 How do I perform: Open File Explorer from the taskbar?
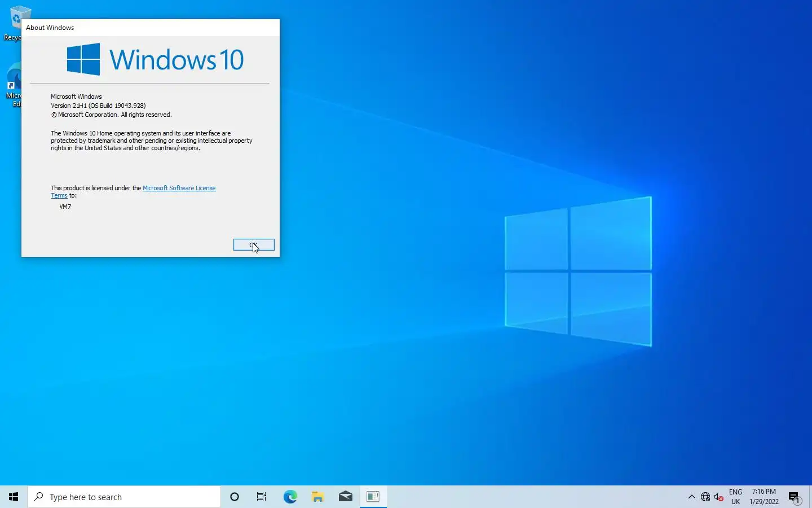pyautogui.click(x=317, y=497)
